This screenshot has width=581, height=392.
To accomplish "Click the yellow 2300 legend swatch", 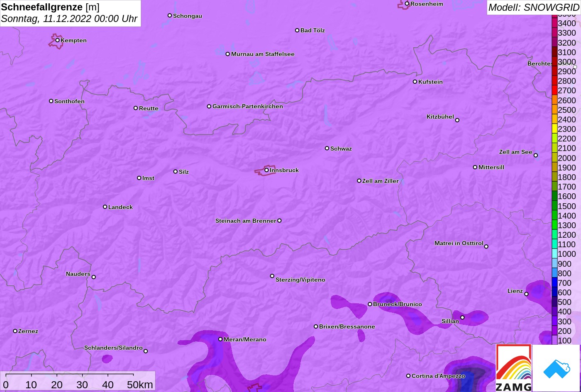I will coord(554,129).
